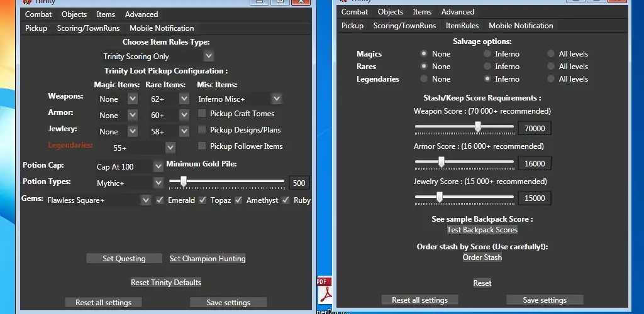The image size is (644, 314).
Task: Open Combat tab in right Trinity window
Action: (x=355, y=12)
